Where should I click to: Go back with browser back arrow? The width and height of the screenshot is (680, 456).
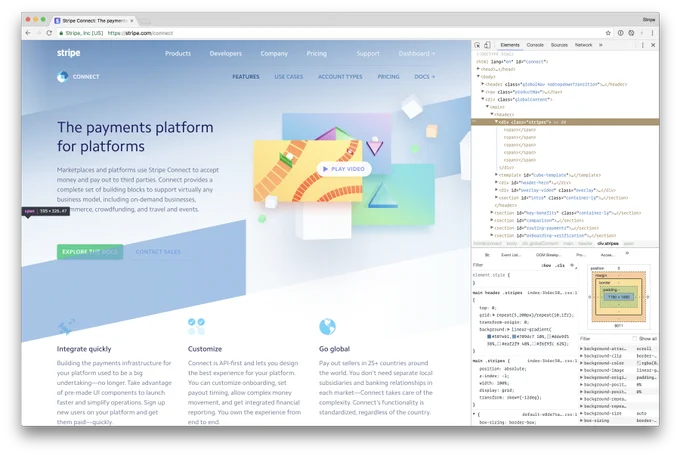coord(28,33)
